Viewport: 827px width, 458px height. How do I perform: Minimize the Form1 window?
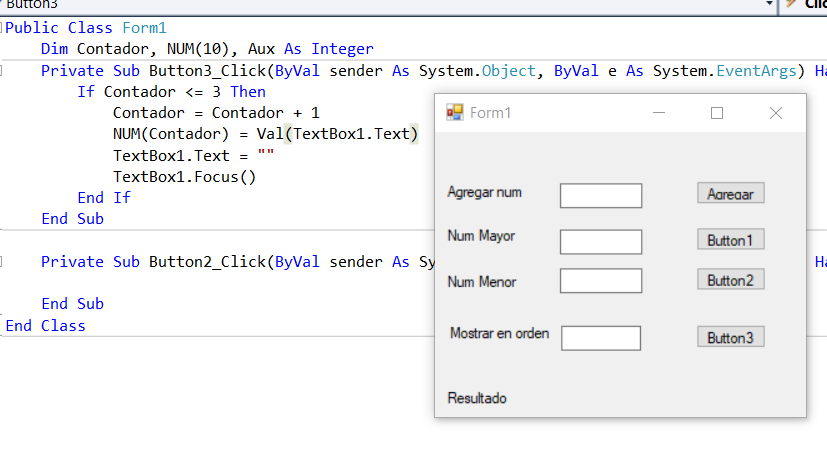point(659,113)
